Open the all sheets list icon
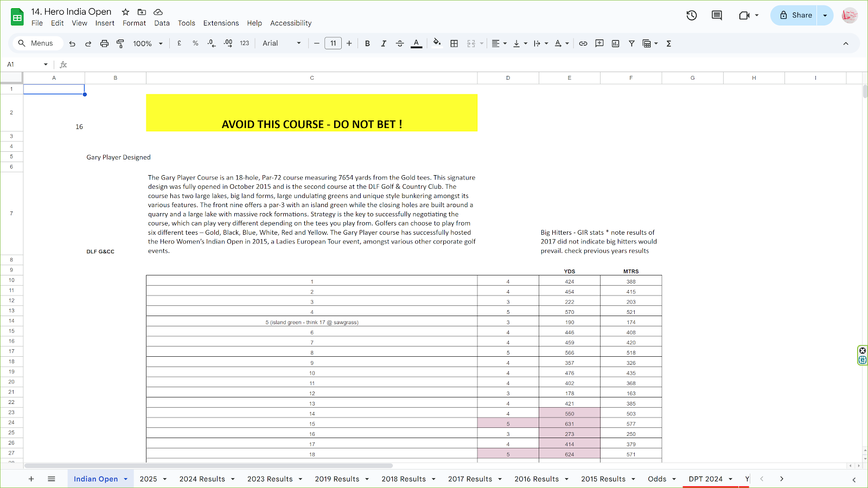Screen dimensions: 868x488 (x=52, y=479)
